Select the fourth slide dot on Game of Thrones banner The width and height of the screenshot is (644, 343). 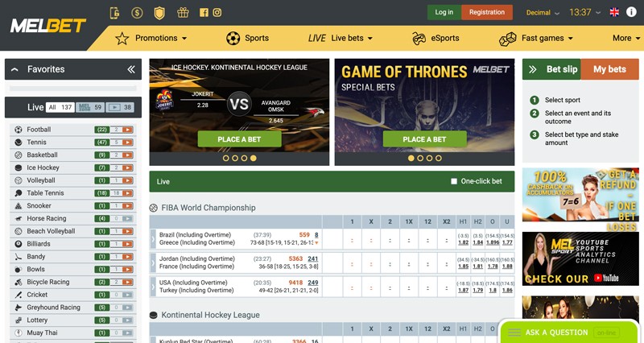439,158
